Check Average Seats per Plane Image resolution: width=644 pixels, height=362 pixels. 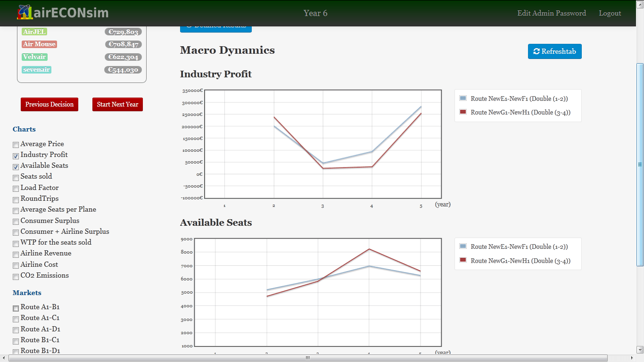coord(16,210)
